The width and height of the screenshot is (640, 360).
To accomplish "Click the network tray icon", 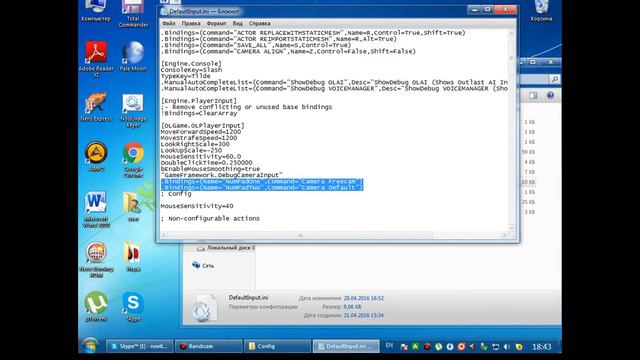I will 496,347.
